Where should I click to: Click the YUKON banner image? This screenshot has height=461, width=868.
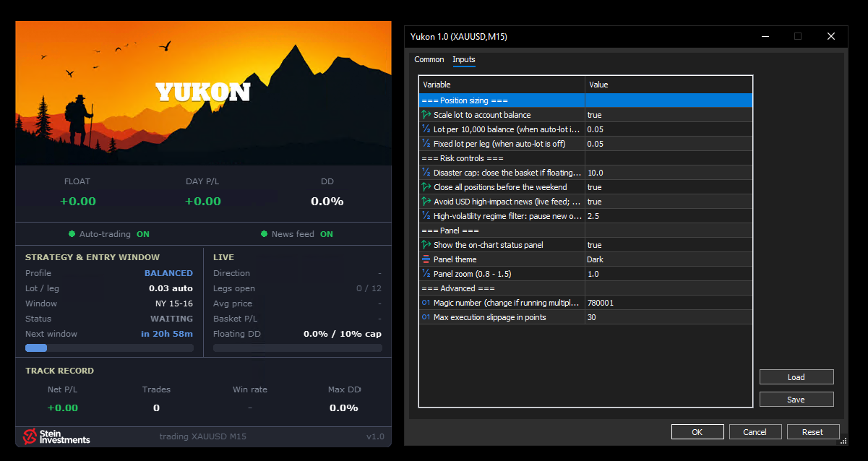(x=203, y=93)
